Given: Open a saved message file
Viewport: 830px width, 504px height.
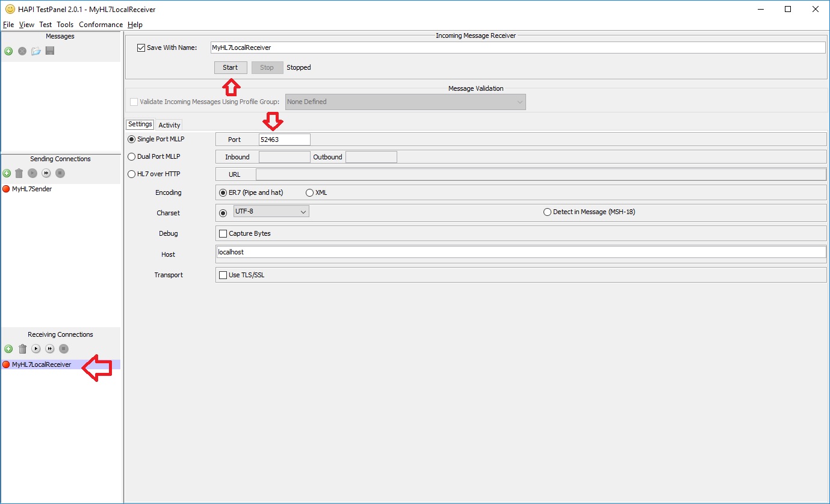Looking at the screenshot, I should [x=36, y=51].
